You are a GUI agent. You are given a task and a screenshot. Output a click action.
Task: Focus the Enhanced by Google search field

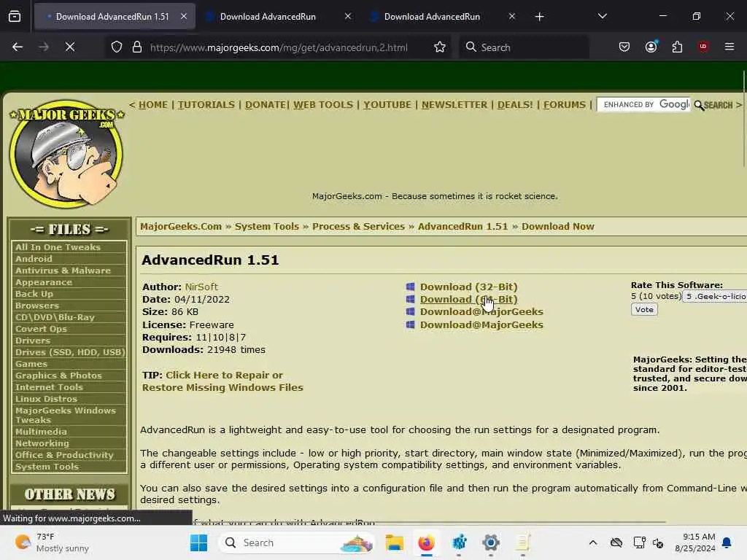click(643, 104)
